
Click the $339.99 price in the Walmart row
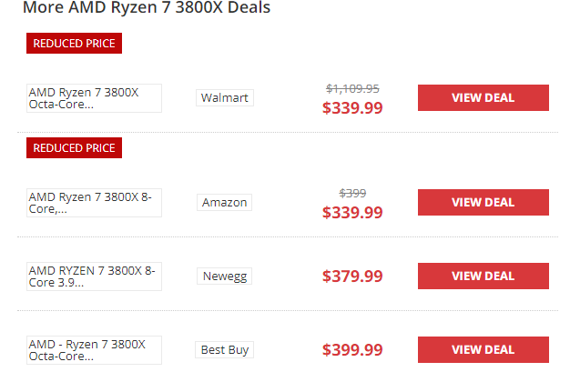[352, 108]
